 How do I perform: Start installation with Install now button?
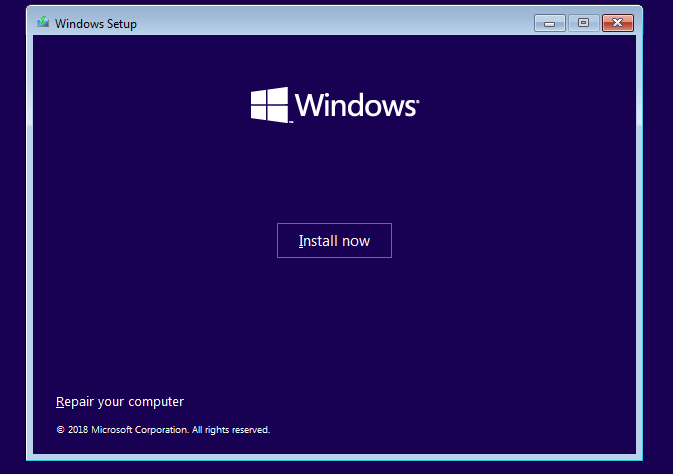click(x=334, y=240)
